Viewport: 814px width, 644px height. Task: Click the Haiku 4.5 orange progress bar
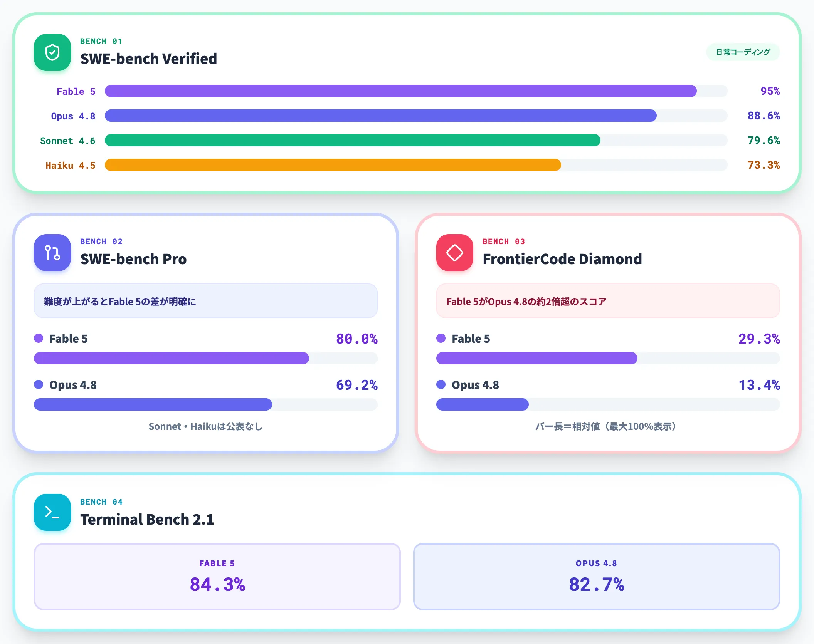[x=333, y=165]
